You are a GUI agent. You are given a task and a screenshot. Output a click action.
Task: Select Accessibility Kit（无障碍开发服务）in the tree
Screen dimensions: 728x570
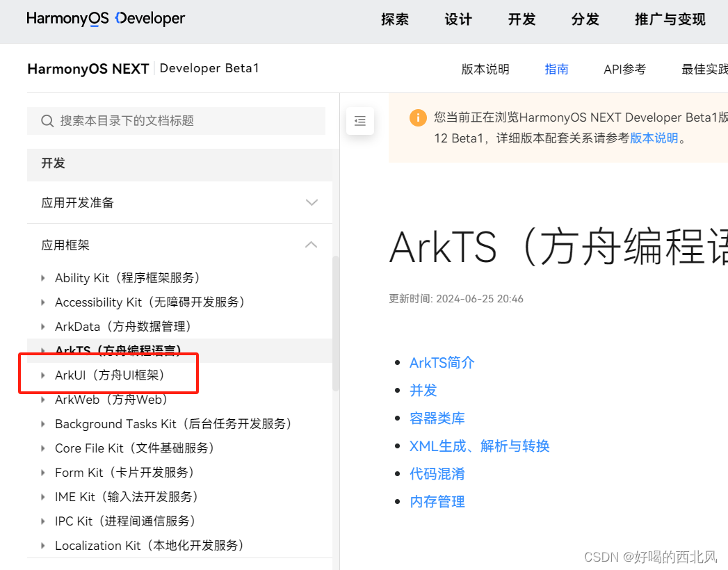tap(149, 302)
